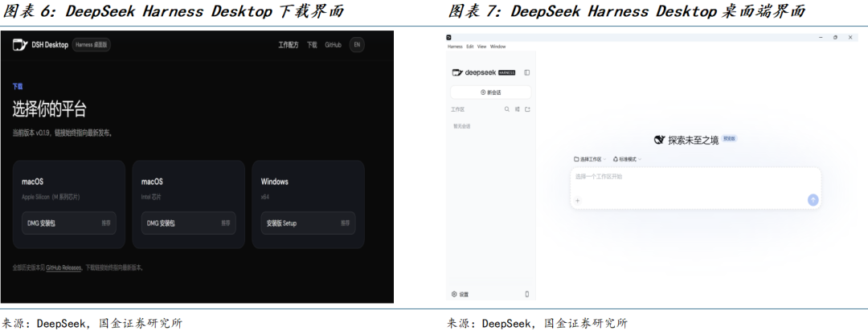The image size is (868, 331).
Task: Click the new workspace folder icon
Action: [x=527, y=109]
